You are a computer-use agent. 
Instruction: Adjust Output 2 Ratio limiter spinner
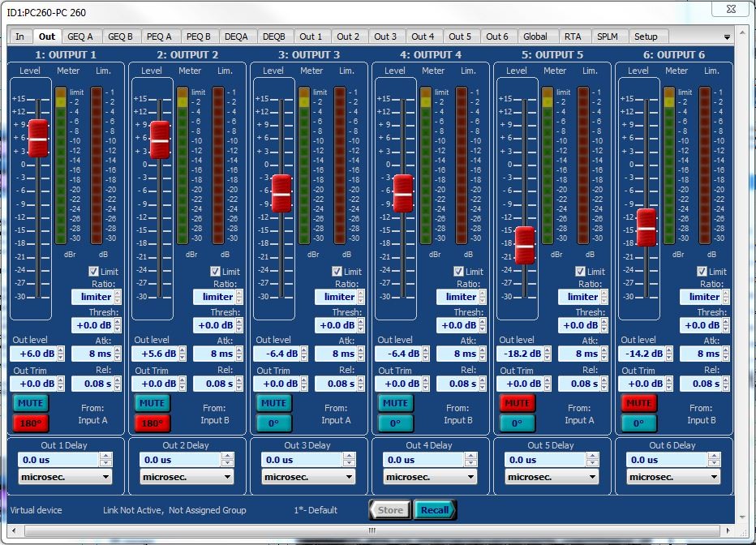(x=239, y=297)
